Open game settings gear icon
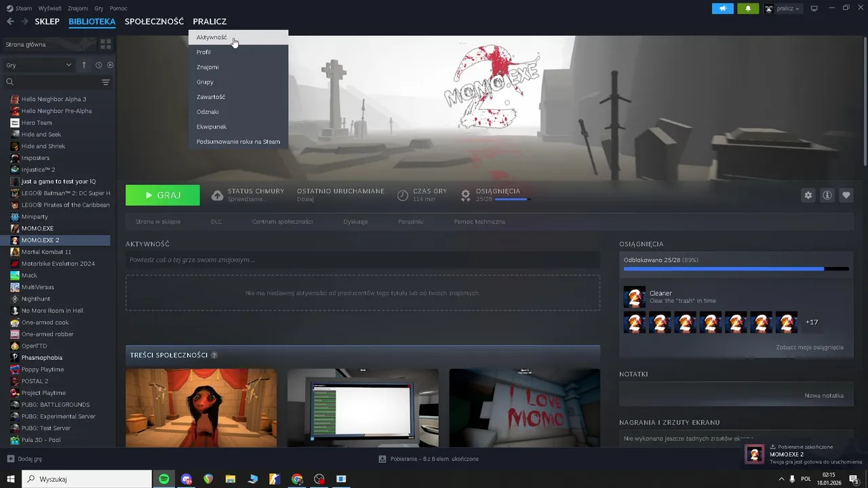This screenshot has width=868, height=488. click(x=808, y=195)
